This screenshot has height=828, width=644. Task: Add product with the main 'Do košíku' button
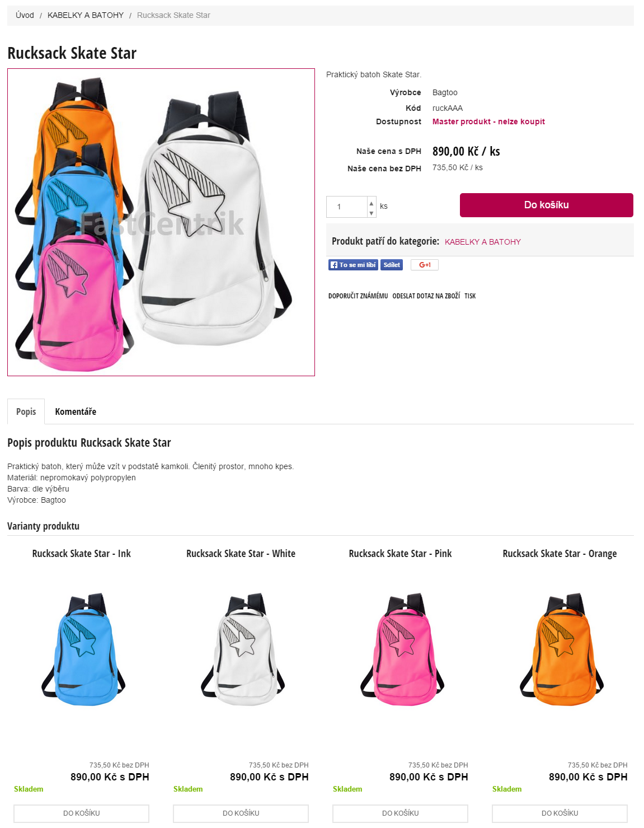click(x=547, y=205)
